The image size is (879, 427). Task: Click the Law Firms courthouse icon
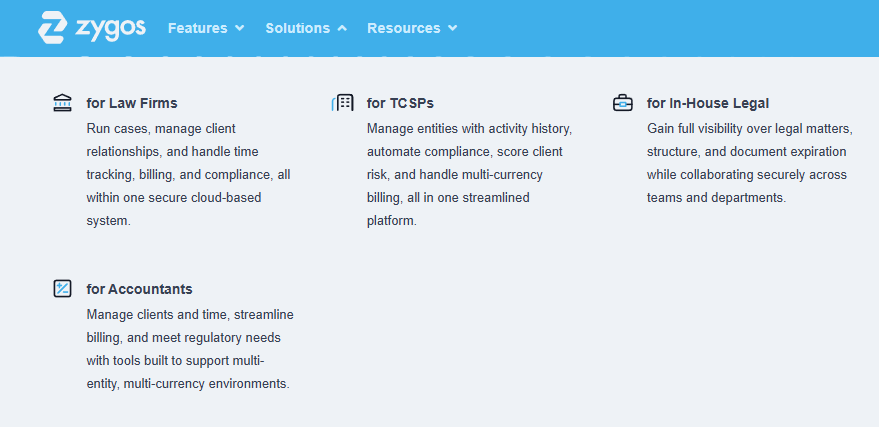click(x=62, y=103)
